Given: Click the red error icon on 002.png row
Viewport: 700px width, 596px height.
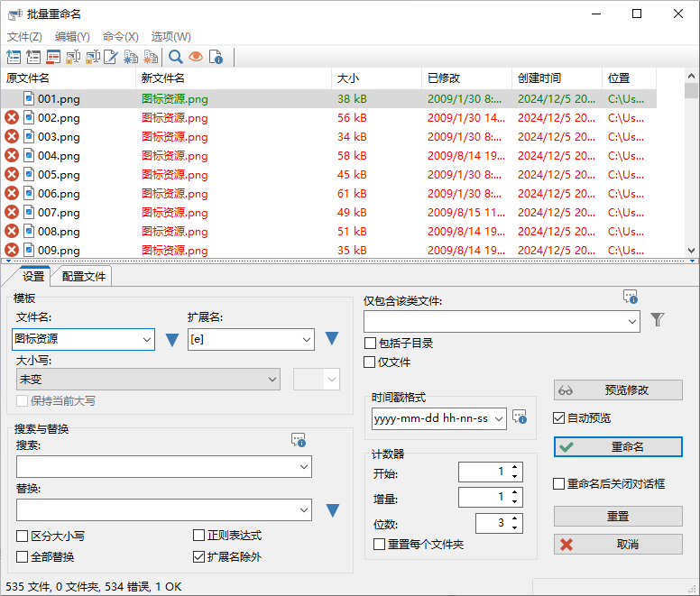Looking at the screenshot, I should 12,117.
